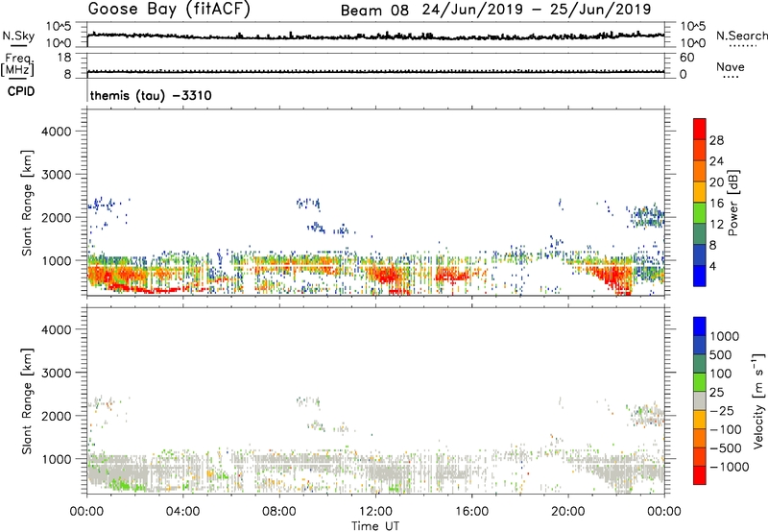Screen dimensions: 768x532
Task: Click the "2000" range tick in the velocity panel
Action: (x=57, y=416)
